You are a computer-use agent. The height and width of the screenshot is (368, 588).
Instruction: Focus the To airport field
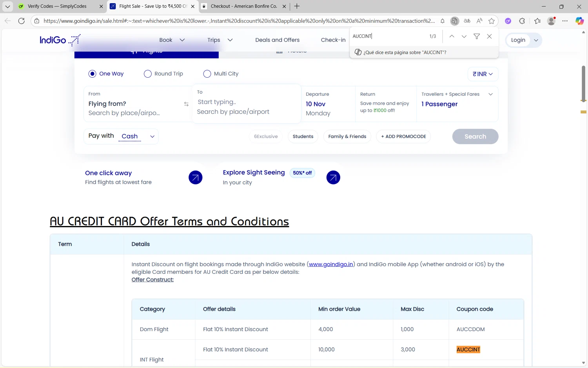pyautogui.click(x=247, y=104)
